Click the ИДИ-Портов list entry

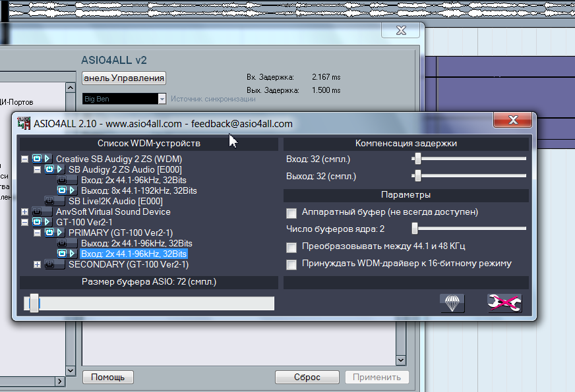coord(16,102)
